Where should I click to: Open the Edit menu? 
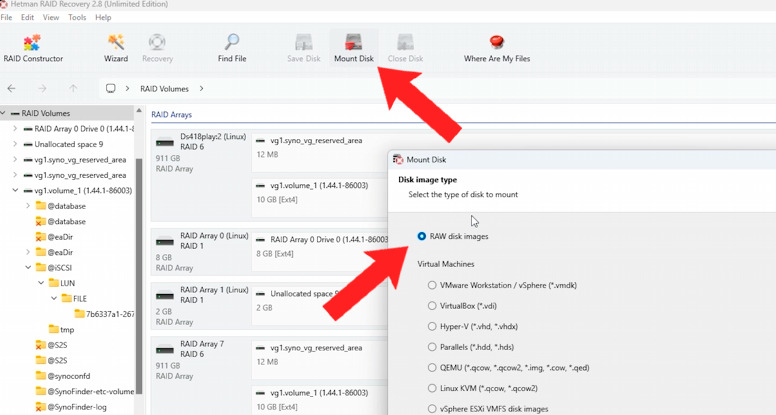tap(27, 17)
